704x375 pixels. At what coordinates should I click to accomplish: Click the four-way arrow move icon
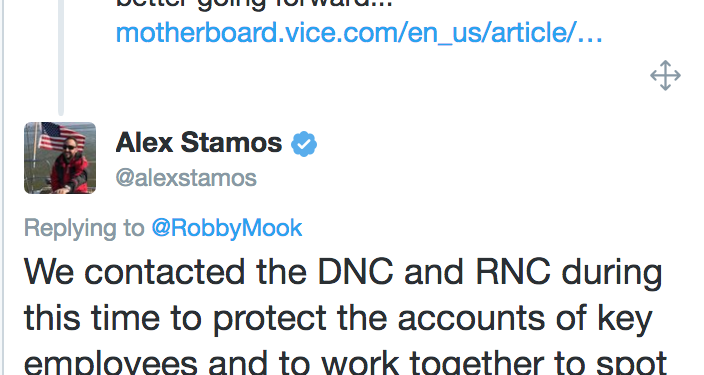pos(665,75)
